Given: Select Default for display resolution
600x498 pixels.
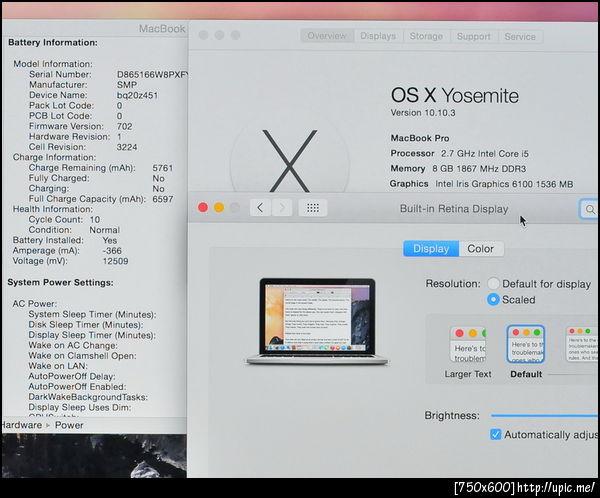Looking at the screenshot, I should pyautogui.click(x=493, y=284).
